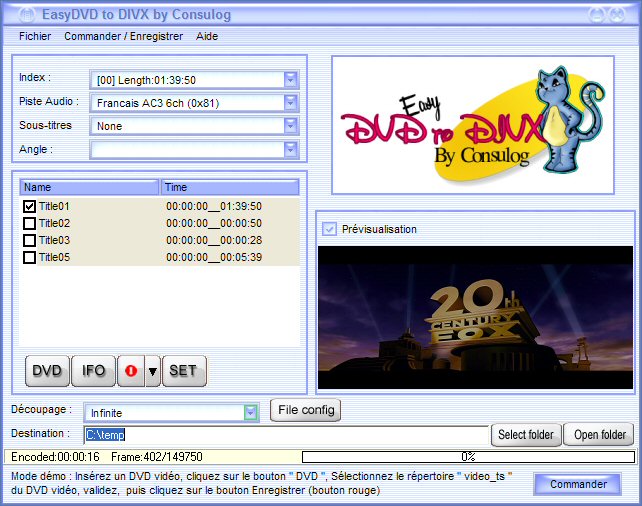Click the IFO button

click(93, 371)
